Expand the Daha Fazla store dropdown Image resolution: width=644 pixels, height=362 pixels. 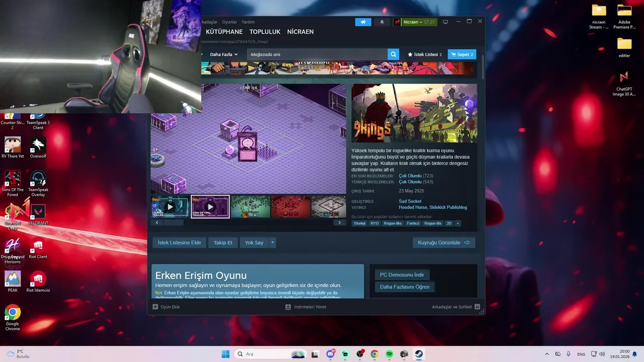(x=223, y=54)
